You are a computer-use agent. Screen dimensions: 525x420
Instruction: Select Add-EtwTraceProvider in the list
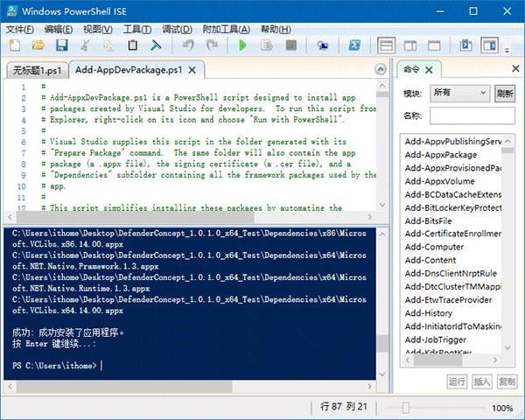coord(448,300)
